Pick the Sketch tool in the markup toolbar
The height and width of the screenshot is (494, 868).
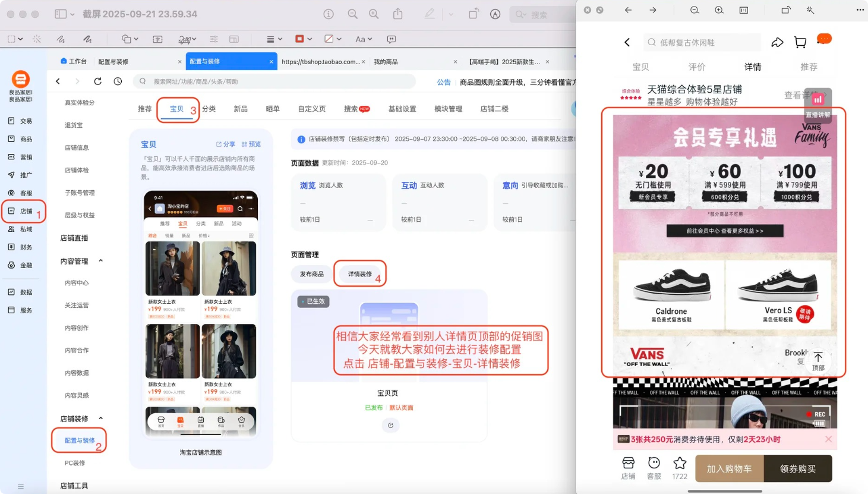pos(61,39)
